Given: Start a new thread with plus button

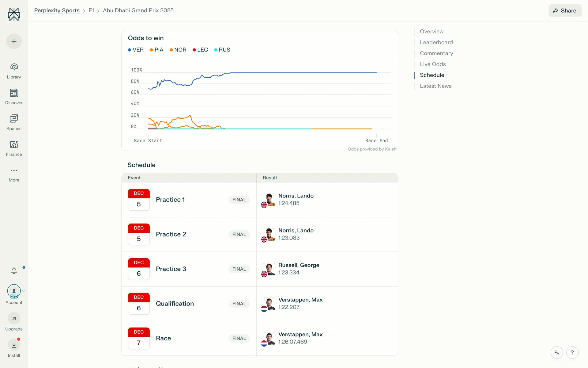Looking at the screenshot, I should click(14, 41).
